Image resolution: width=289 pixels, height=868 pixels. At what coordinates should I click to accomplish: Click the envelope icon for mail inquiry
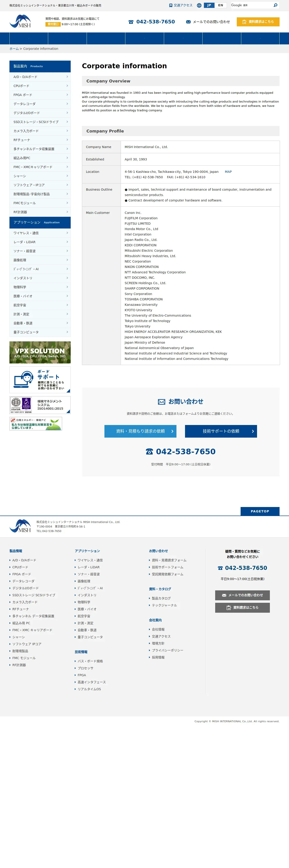(x=188, y=22)
